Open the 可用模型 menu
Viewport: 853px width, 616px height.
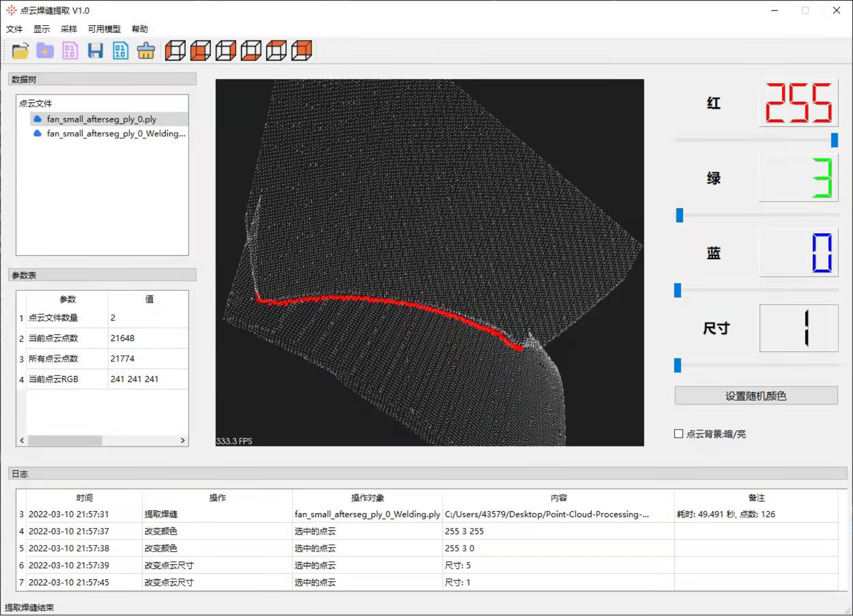(x=104, y=29)
